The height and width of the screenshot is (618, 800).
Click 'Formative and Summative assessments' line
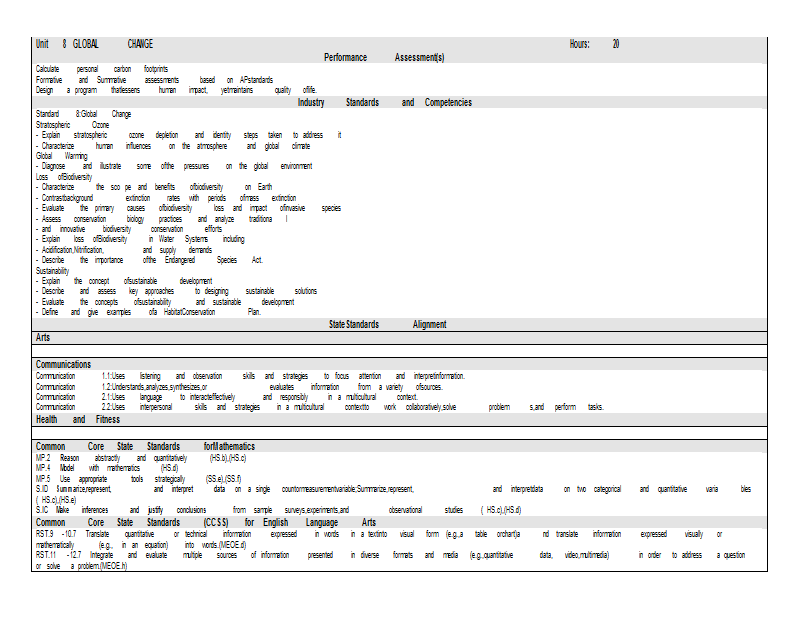click(154, 80)
